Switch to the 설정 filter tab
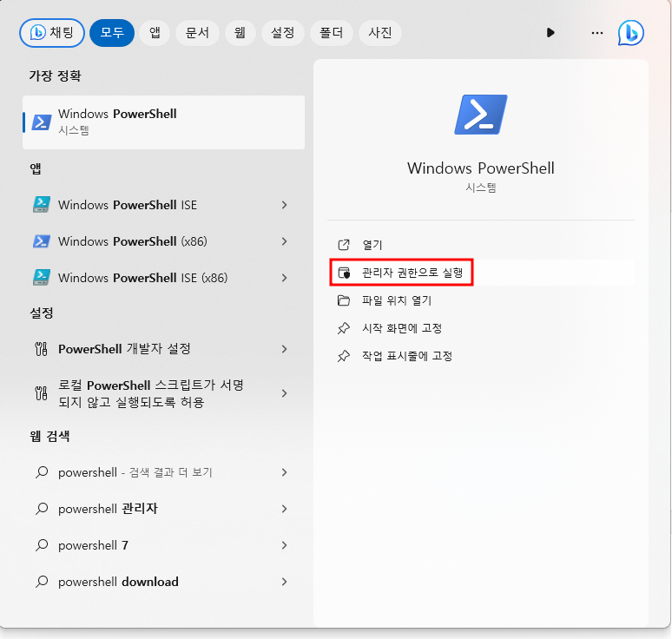Screen dimensions: 672x639 point(283,33)
